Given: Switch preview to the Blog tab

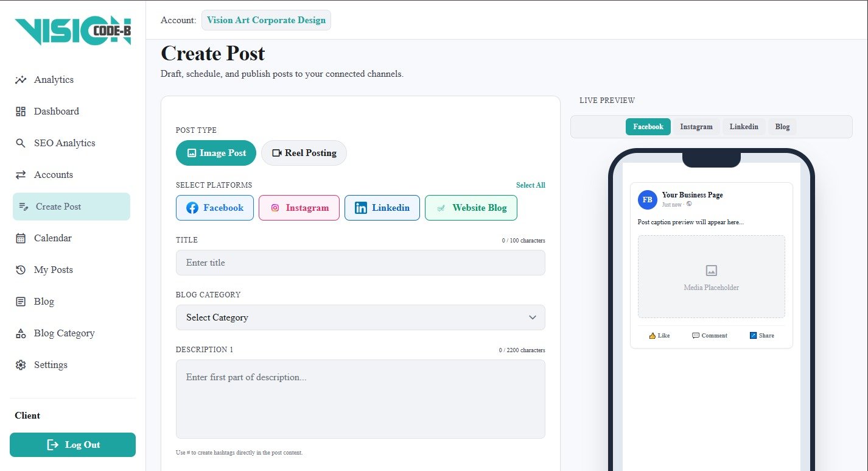Looking at the screenshot, I should click(782, 127).
